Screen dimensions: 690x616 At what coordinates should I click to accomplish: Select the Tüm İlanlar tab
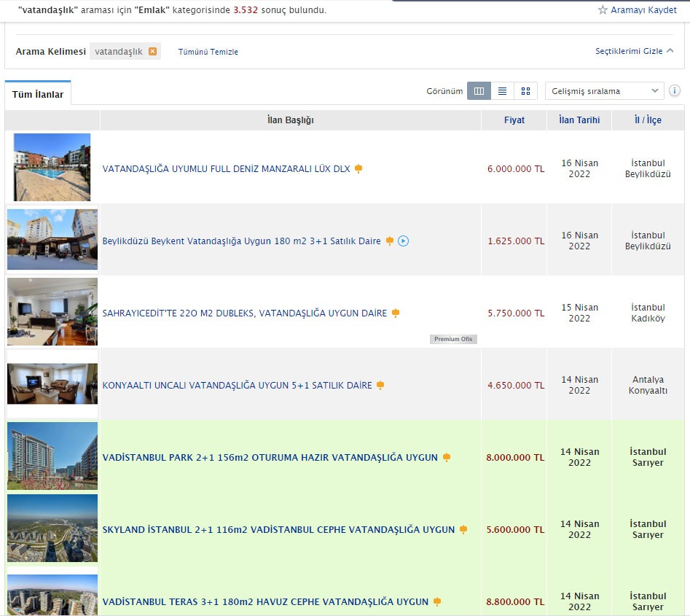pyautogui.click(x=38, y=94)
